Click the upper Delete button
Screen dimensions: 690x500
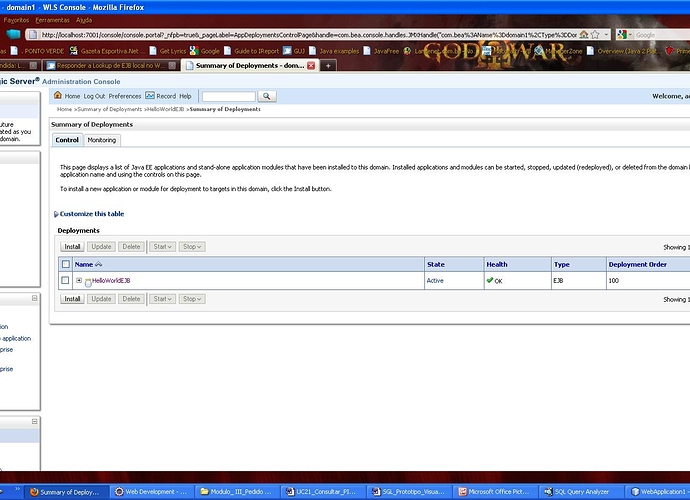click(x=131, y=247)
